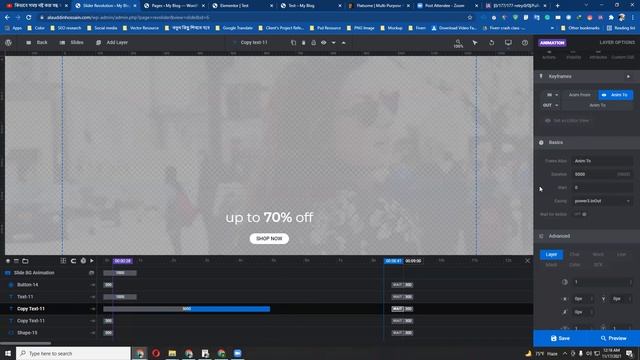This screenshot has height=360, width=640.
Task: Edit the Y offset field
Action: click(x=622, y=299)
